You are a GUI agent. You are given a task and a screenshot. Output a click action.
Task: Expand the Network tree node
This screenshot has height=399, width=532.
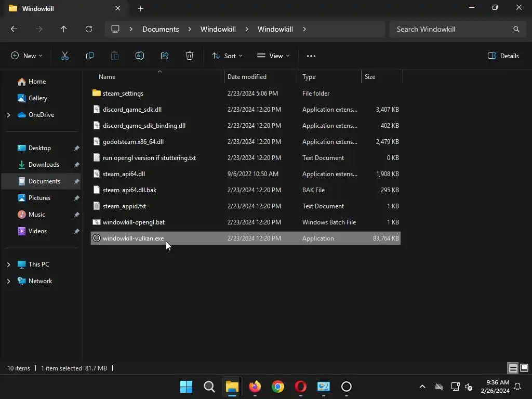[8, 281]
